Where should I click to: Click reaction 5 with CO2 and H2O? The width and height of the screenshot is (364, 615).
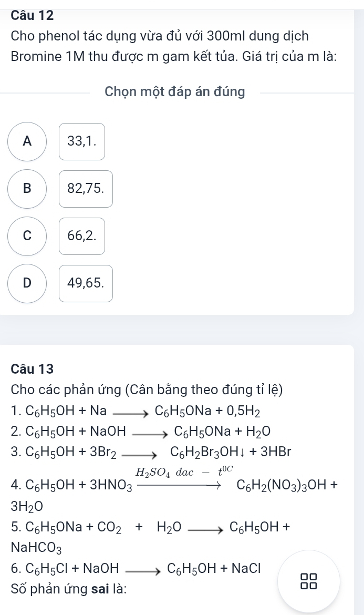(x=151, y=538)
